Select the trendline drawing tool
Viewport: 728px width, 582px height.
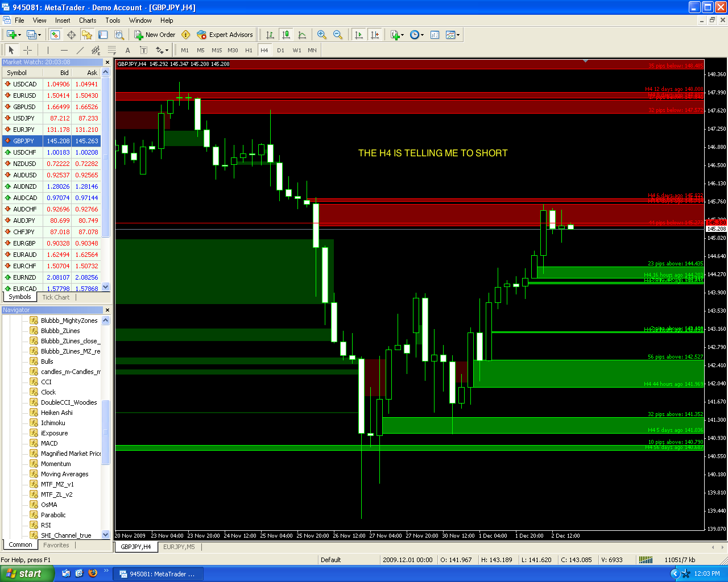[x=80, y=50]
